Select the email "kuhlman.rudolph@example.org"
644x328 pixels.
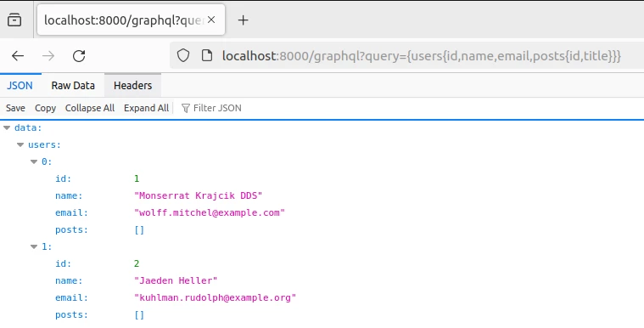tap(216, 297)
